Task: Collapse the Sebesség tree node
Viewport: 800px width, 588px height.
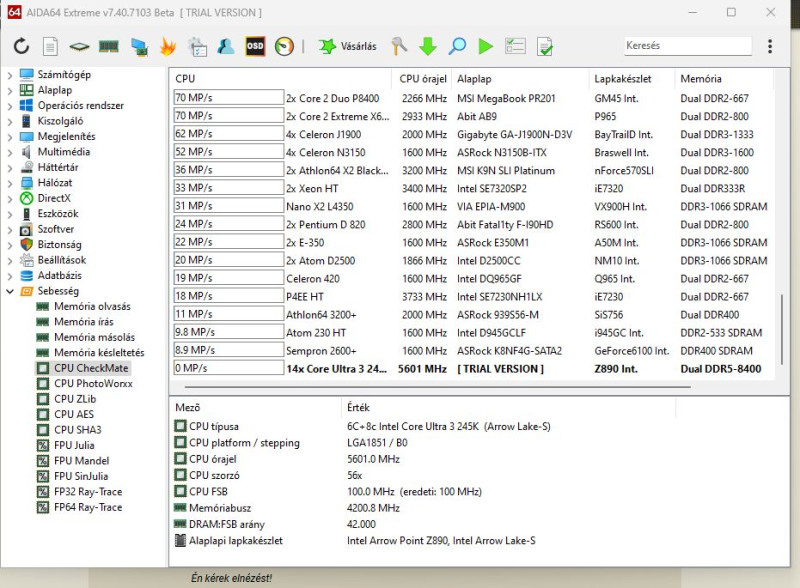Action: [x=10, y=291]
